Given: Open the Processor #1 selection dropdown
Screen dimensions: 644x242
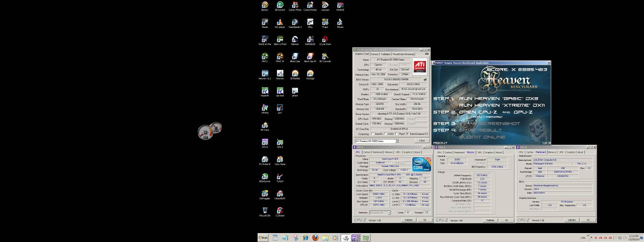Looking at the screenshot, I should click(389, 213).
